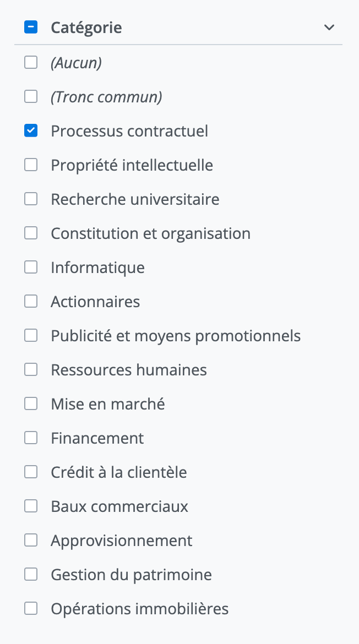Enable the Financement checkbox
This screenshot has width=359, height=644.
coord(31,438)
